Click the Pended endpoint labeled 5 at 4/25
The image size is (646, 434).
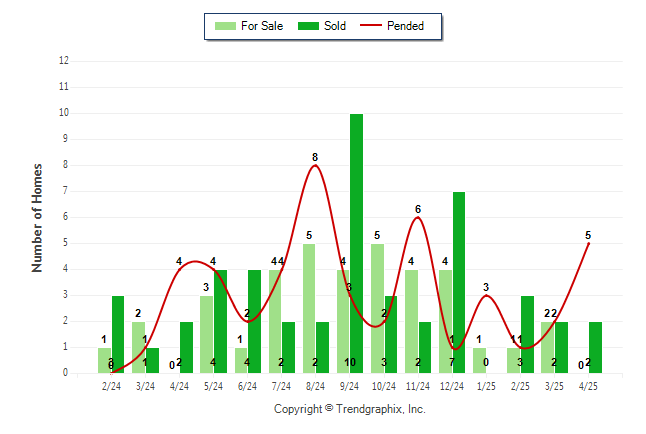[x=588, y=244]
